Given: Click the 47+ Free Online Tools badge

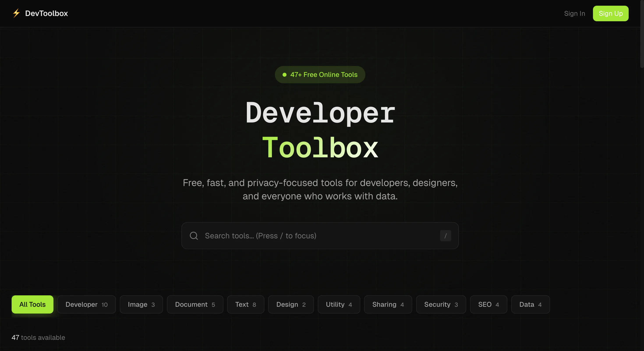Looking at the screenshot, I should pos(320,74).
